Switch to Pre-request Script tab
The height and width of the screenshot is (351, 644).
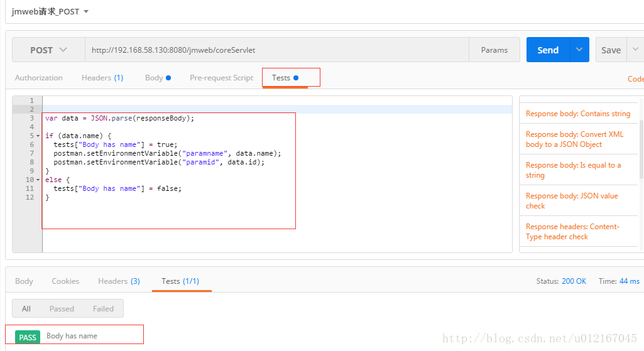[221, 78]
